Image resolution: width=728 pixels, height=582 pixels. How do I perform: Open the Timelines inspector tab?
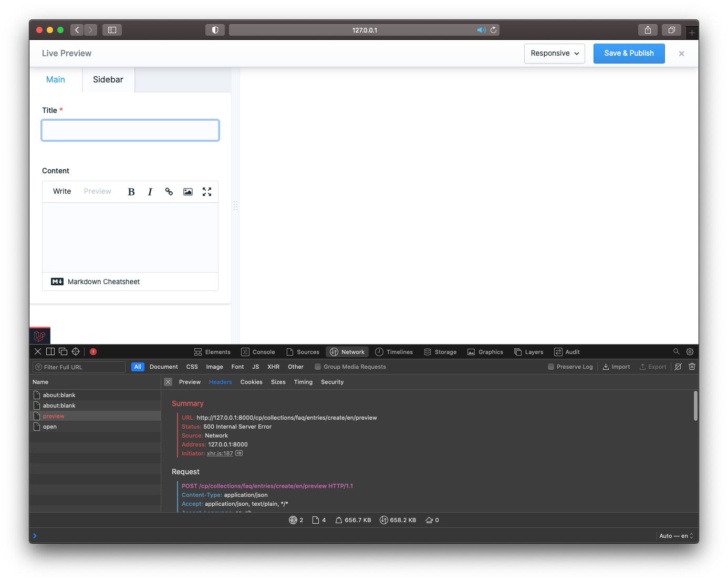394,352
